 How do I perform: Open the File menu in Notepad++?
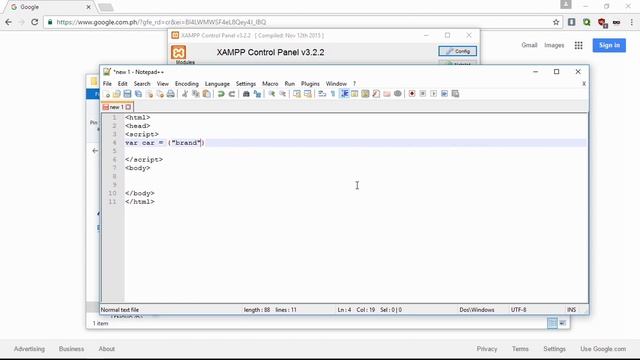tap(107, 84)
